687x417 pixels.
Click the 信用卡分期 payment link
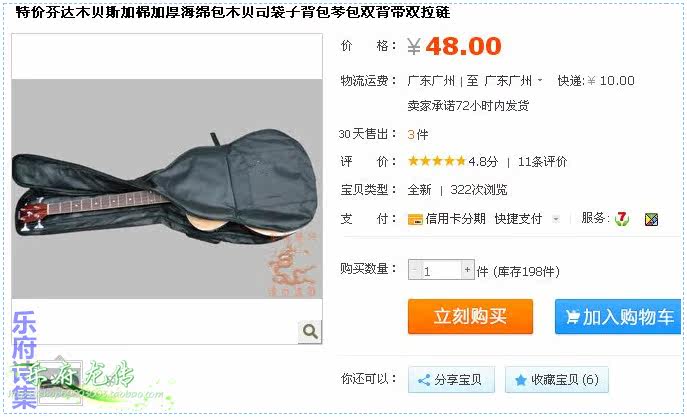tap(455, 219)
